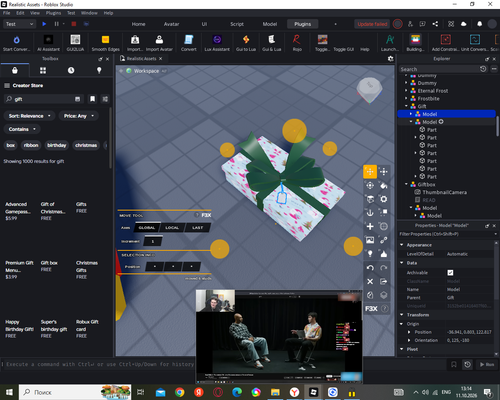Collapse the Gift folder in Explorer
The image size is (500, 400).
pos(406,106)
